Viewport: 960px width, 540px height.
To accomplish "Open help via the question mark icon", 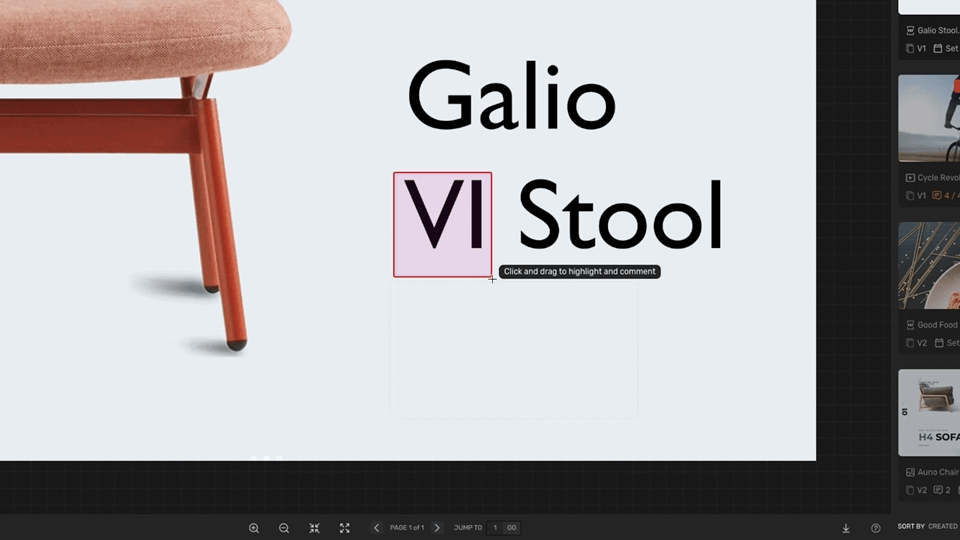I will coord(876,528).
